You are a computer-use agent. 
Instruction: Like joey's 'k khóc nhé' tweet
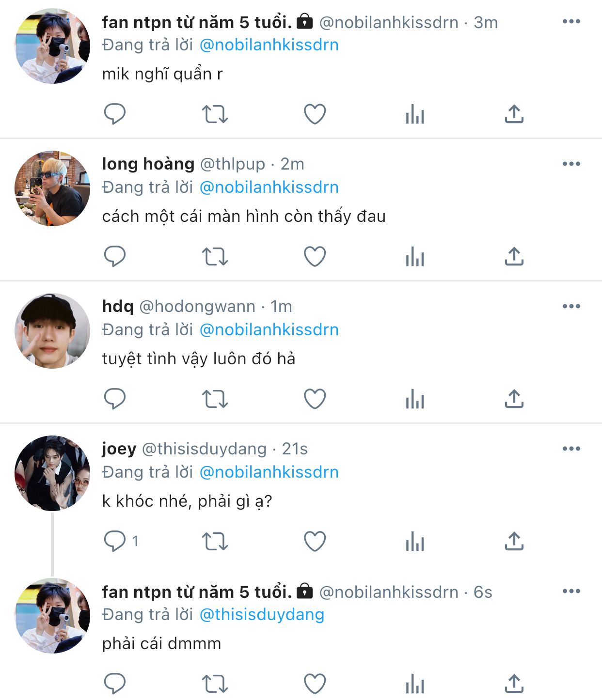[x=315, y=542]
